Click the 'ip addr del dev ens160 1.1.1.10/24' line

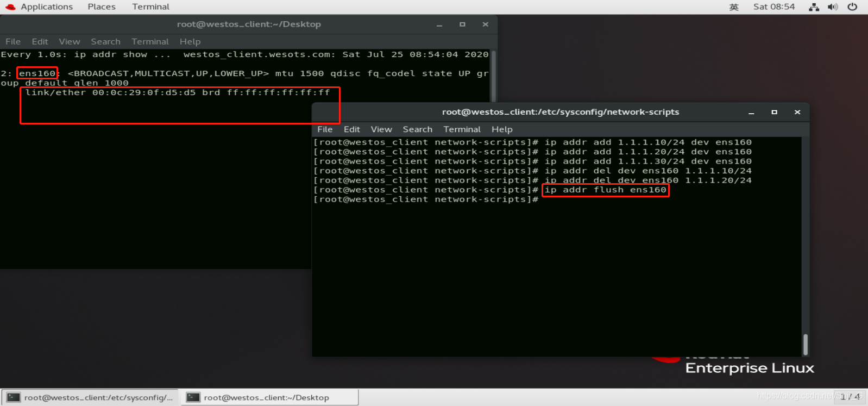tap(648, 171)
